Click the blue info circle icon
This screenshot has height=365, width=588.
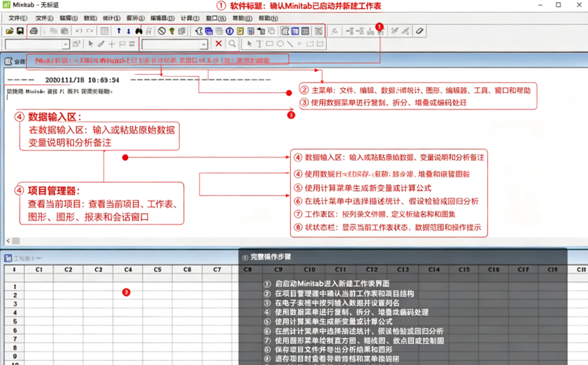tap(230, 31)
